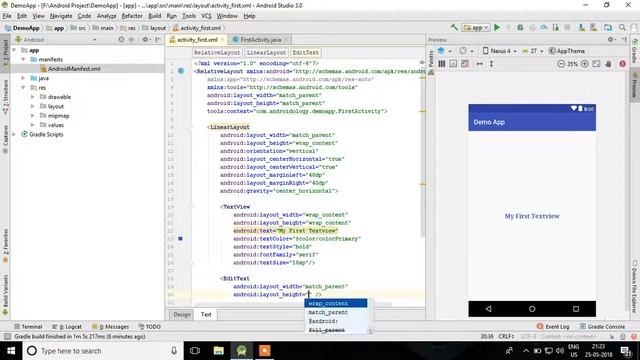Switch to the Design tab
This screenshot has width=640, height=360.
coord(182,314)
